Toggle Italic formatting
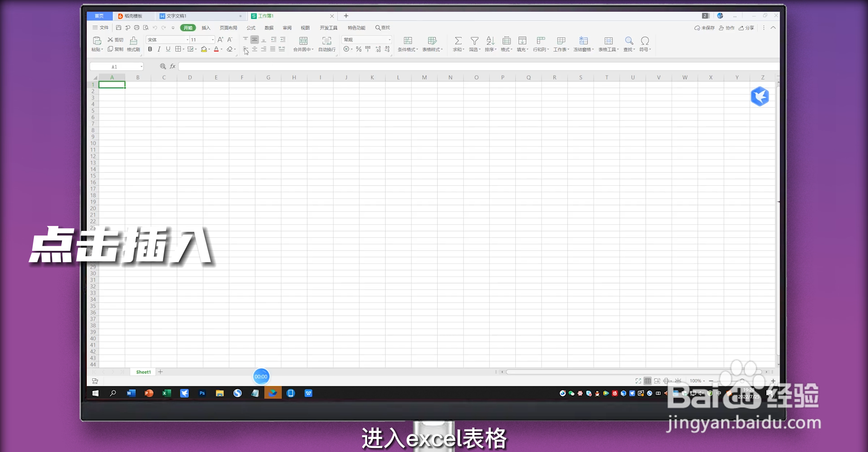The image size is (868, 452). pos(159,49)
